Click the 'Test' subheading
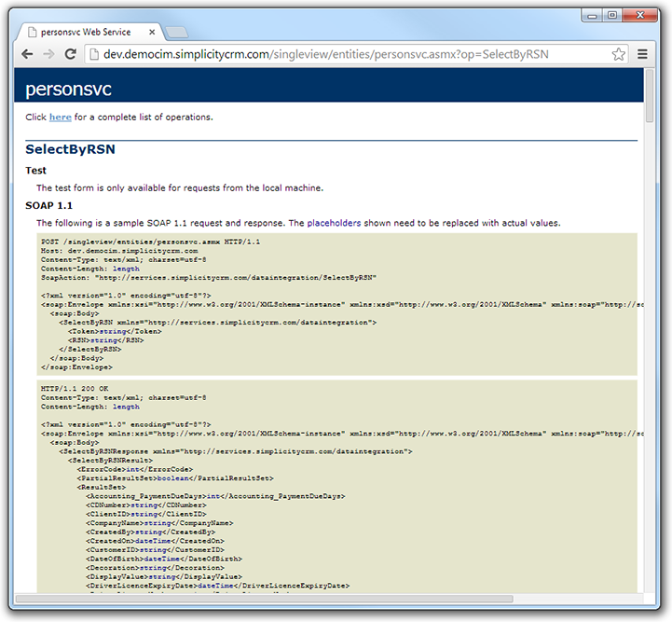The height and width of the screenshot is (622, 672). pyautogui.click(x=35, y=170)
